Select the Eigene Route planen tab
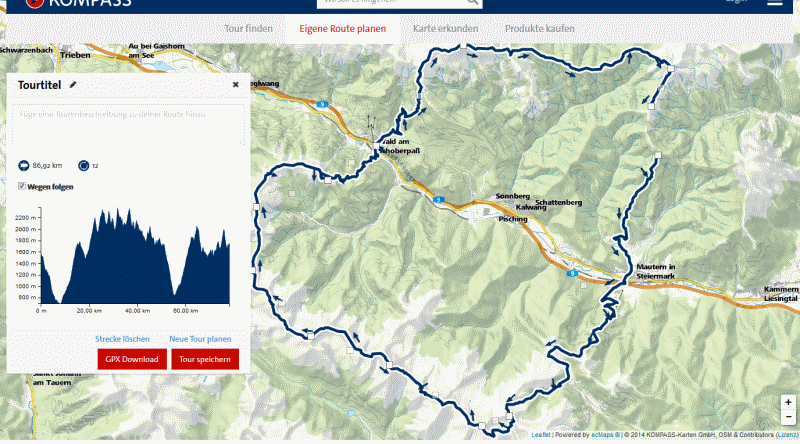This screenshot has height=444, width=800. [x=342, y=29]
